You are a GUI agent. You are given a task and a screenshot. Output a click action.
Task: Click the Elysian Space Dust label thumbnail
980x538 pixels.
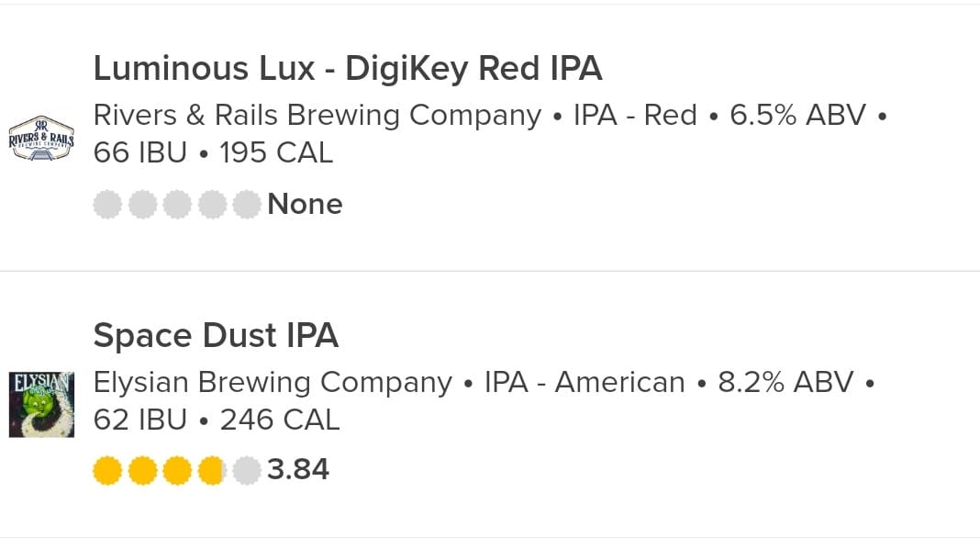pyautogui.click(x=41, y=404)
